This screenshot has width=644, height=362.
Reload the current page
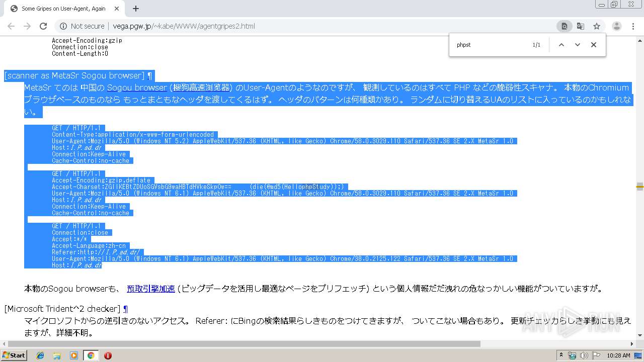point(43,26)
